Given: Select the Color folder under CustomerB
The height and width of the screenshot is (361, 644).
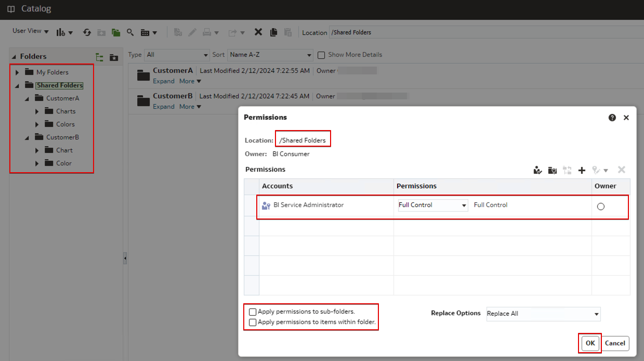Looking at the screenshot, I should tap(64, 163).
